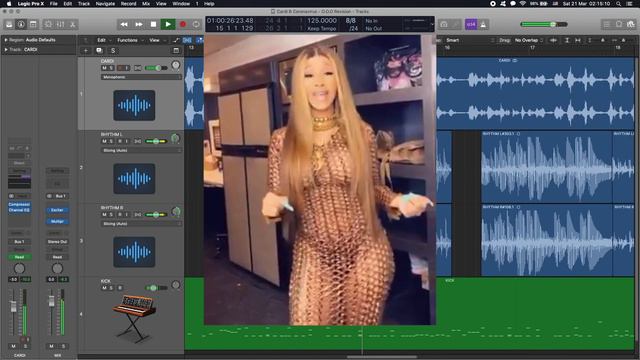The image size is (640, 360).
Task: Open the Channel EQ plug-in slot
Action: pyautogui.click(x=19, y=210)
